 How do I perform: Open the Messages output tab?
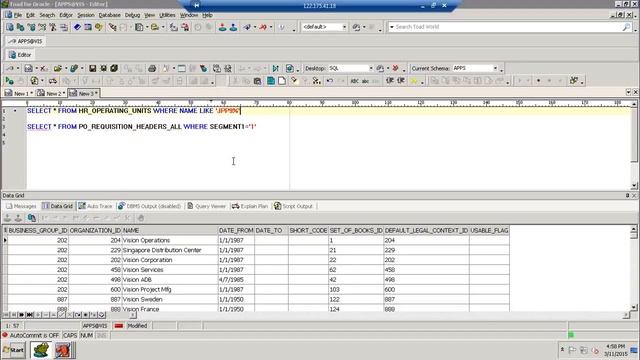[21, 206]
